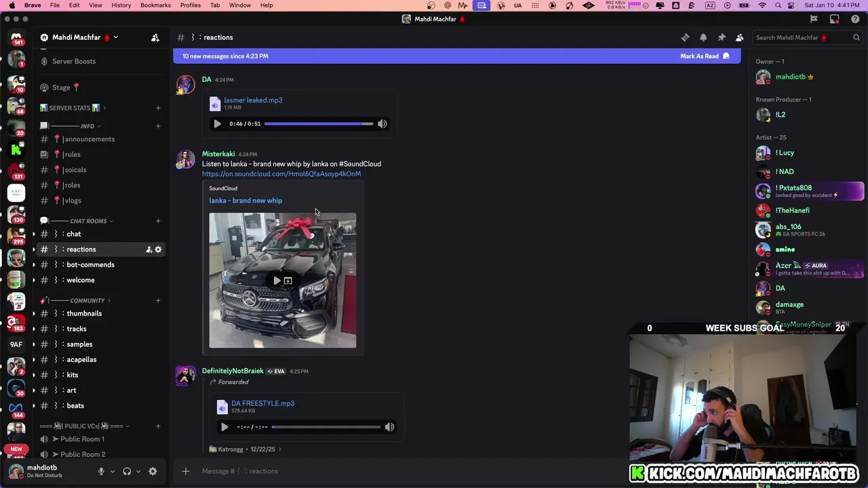
Task: Seek in lasmer leaked.mp3 progress bar
Action: point(319,124)
